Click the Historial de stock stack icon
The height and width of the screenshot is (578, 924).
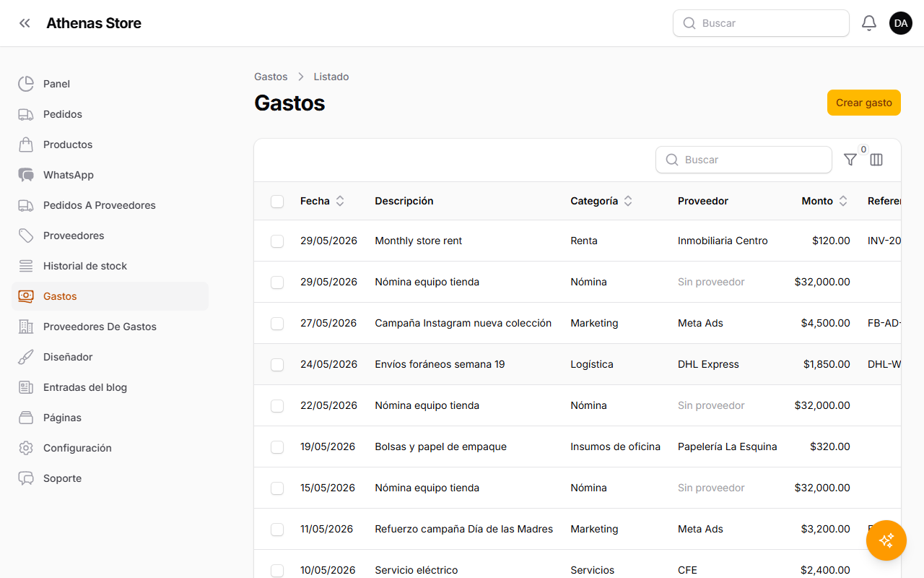(x=26, y=266)
